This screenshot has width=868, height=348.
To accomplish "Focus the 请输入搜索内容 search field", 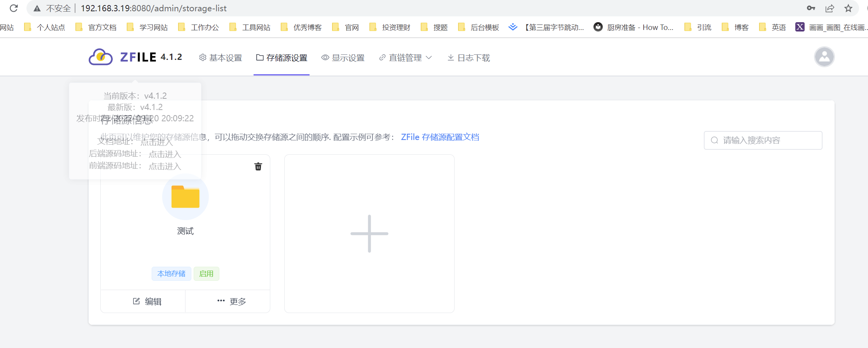I will coord(763,140).
